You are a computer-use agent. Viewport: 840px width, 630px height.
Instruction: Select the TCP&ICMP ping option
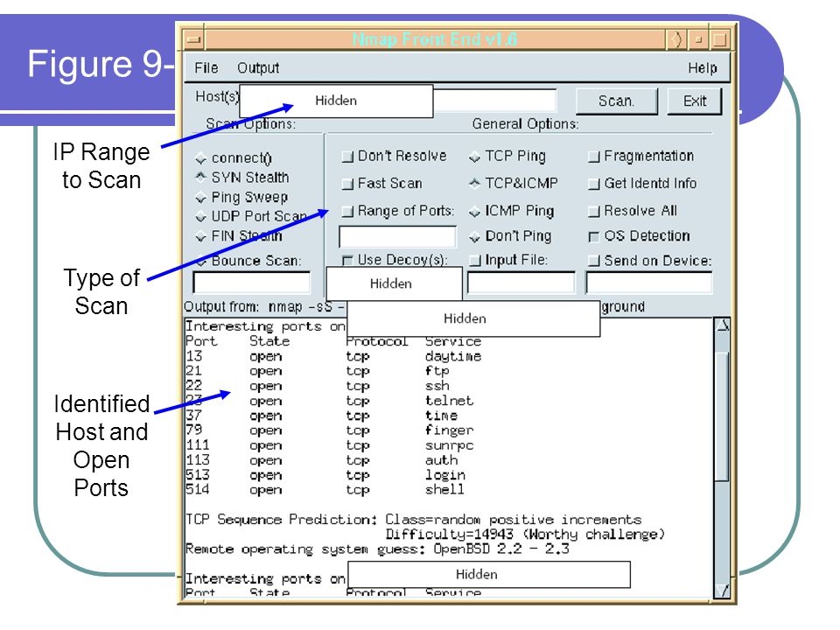click(474, 184)
